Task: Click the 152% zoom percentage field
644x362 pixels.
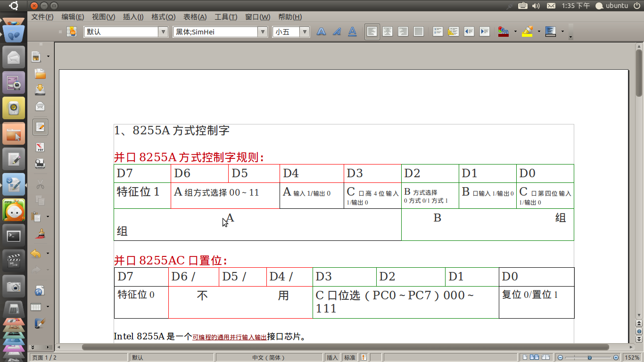Action: pyautogui.click(x=632, y=357)
